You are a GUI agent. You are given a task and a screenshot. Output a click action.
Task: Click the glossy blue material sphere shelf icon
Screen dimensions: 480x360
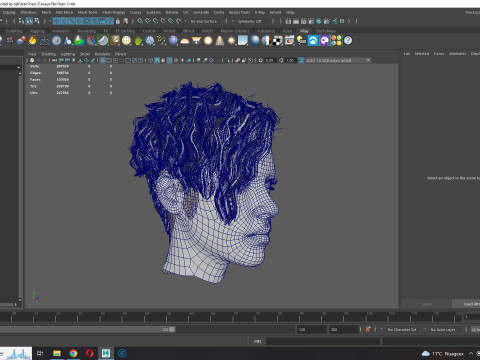tap(255, 41)
